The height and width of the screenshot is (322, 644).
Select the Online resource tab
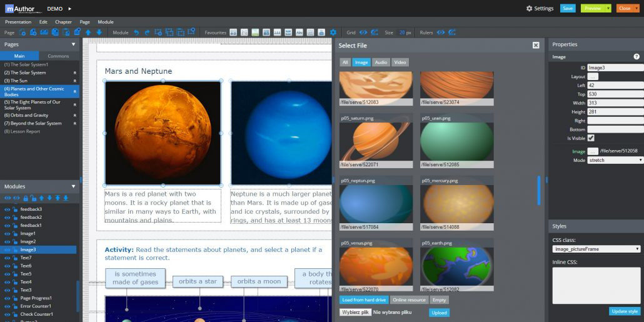tap(409, 300)
